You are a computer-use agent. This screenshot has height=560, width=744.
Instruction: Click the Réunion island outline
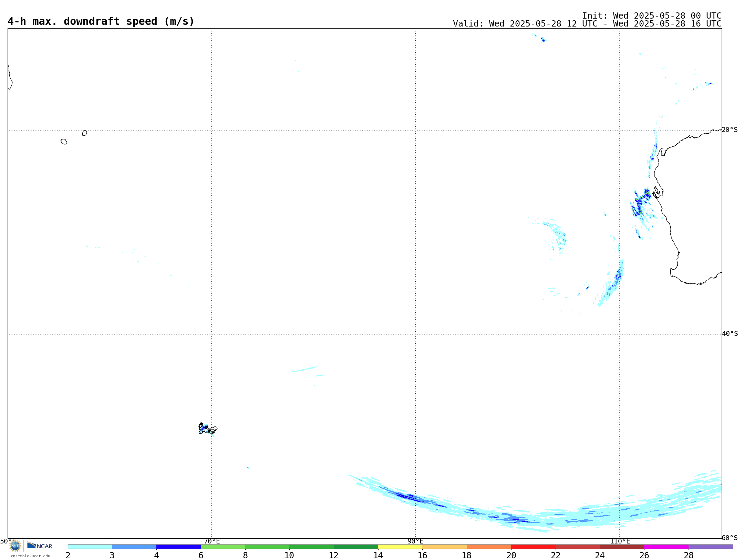pyautogui.click(x=64, y=142)
